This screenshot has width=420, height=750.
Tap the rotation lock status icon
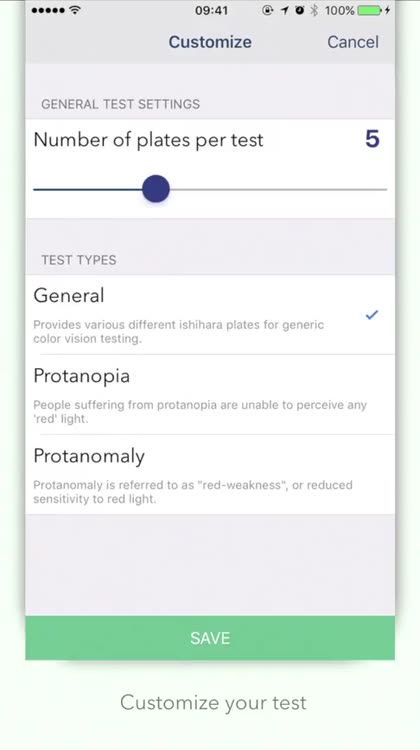[x=268, y=10]
